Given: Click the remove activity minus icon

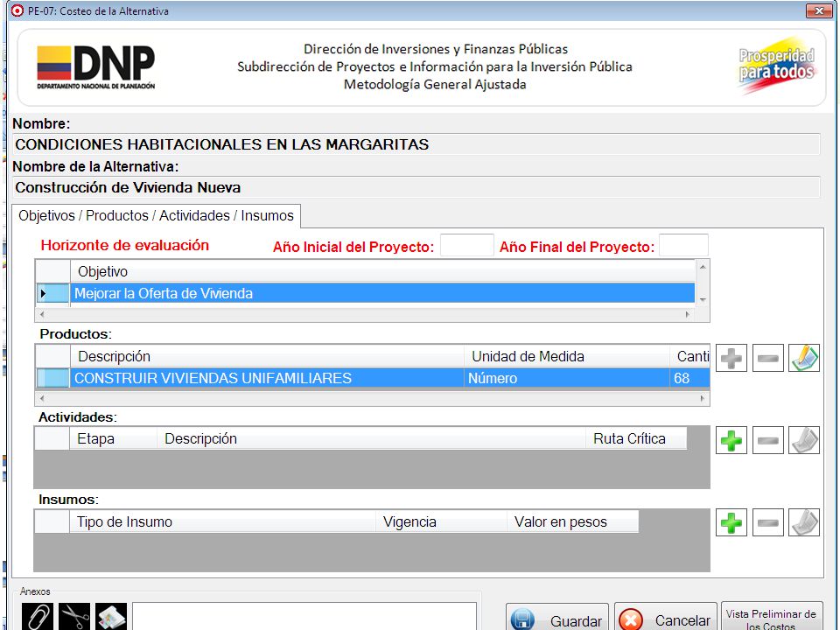Looking at the screenshot, I should 767,440.
